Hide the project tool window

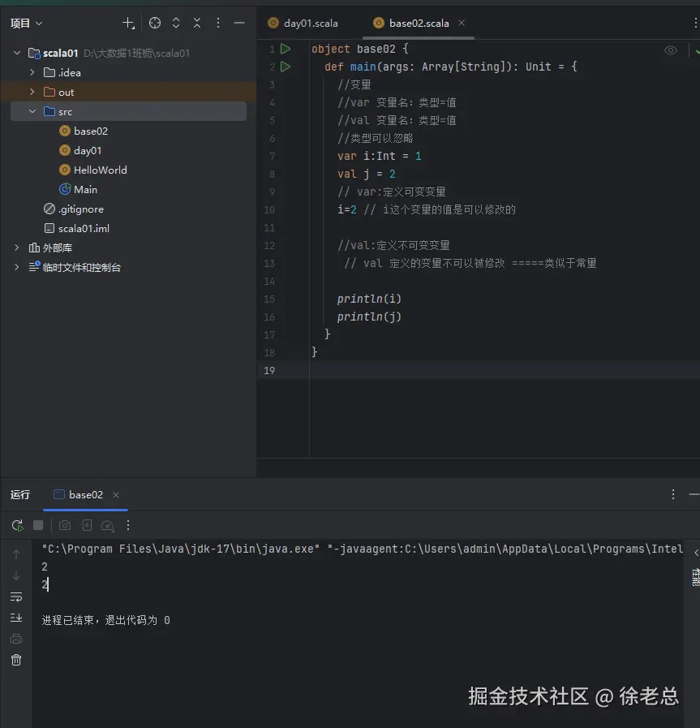239,23
